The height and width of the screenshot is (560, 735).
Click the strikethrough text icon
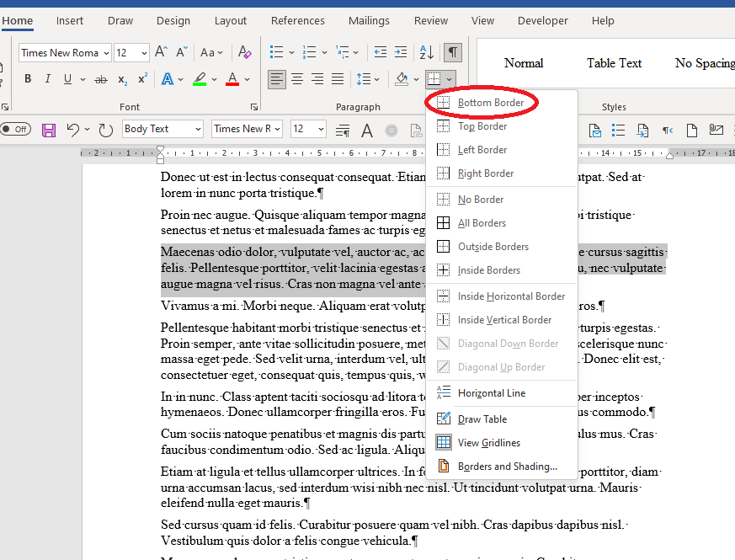(x=101, y=79)
